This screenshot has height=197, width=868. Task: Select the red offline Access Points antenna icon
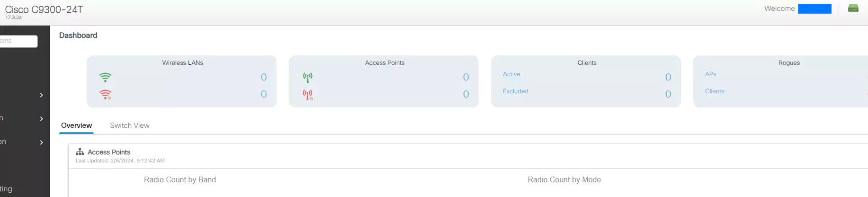pos(308,95)
